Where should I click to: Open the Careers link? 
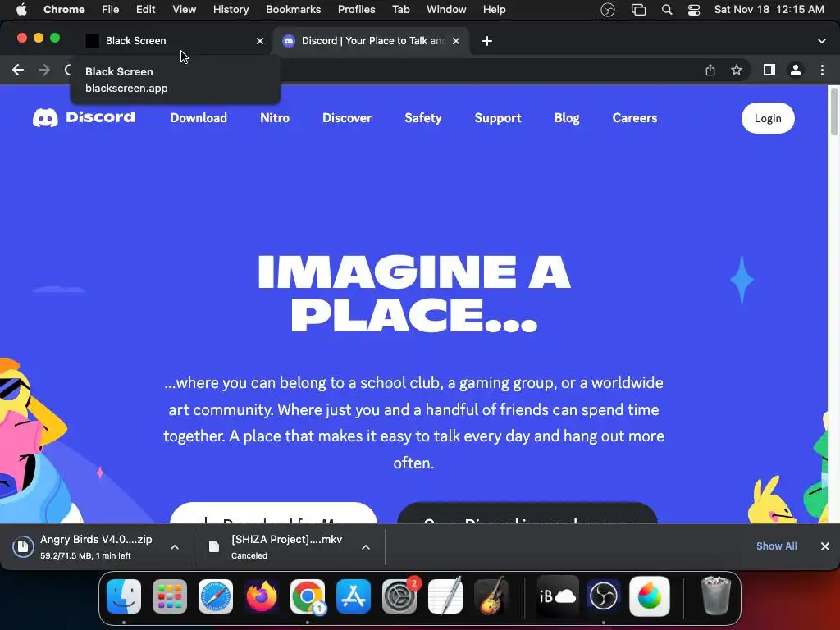(x=635, y=118)
